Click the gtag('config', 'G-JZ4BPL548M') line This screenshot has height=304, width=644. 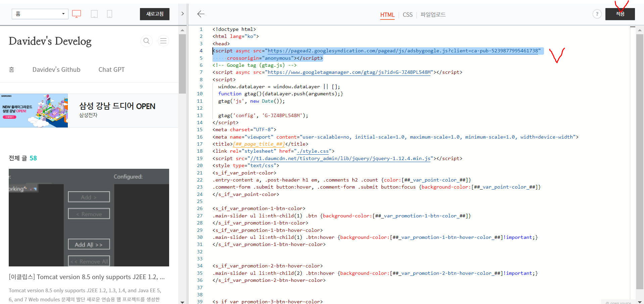tap(263, 115)
